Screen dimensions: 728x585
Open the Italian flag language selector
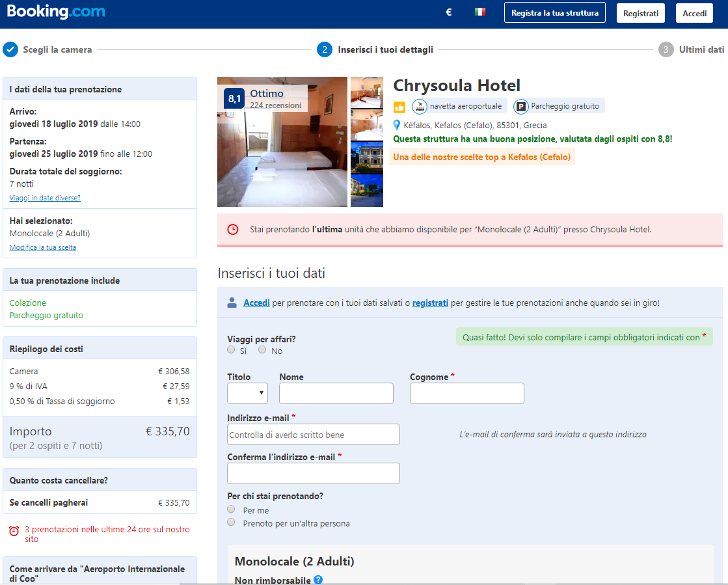pos(480,12)
